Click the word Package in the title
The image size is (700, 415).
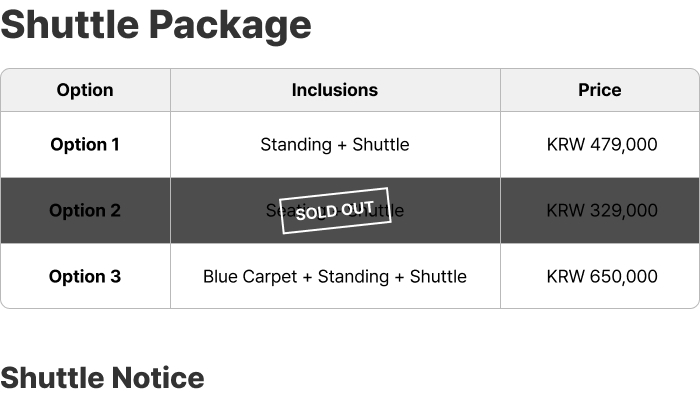pyautogui.click(x=230, y=26)
